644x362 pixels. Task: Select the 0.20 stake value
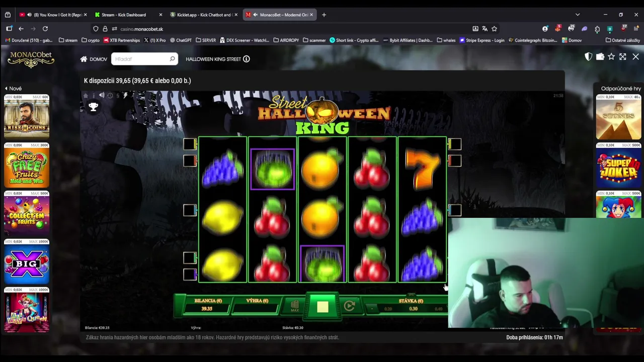(388, 309)
